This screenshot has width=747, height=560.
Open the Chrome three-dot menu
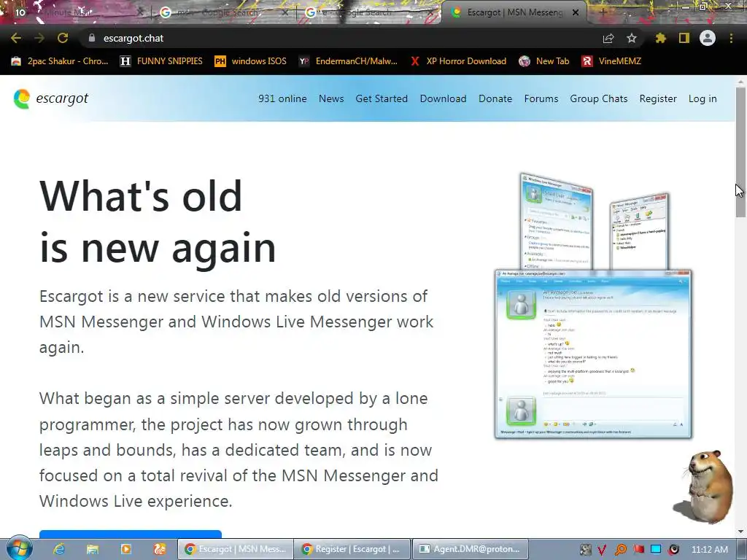731,38
